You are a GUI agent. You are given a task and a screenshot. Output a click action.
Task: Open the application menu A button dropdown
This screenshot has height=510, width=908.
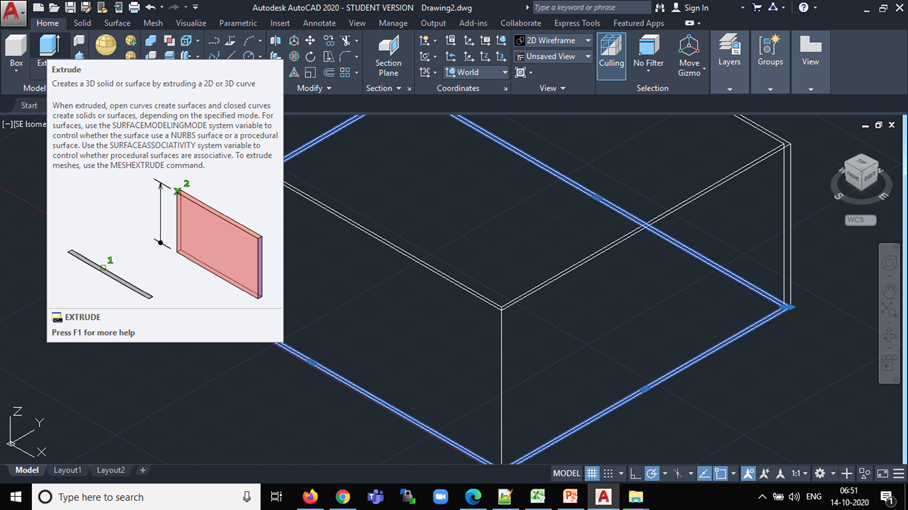(x=13, y=13)
